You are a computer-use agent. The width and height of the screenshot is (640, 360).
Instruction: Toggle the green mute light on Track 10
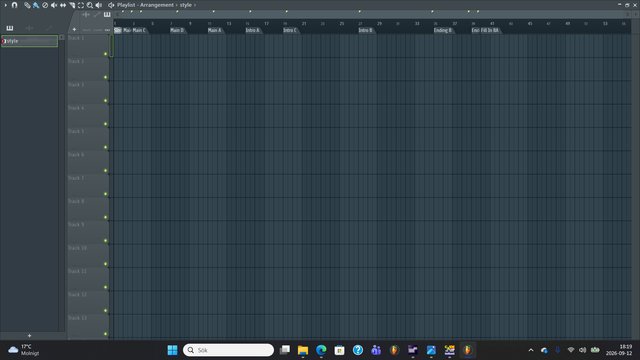pyautogui.click(x=105, y=264)
